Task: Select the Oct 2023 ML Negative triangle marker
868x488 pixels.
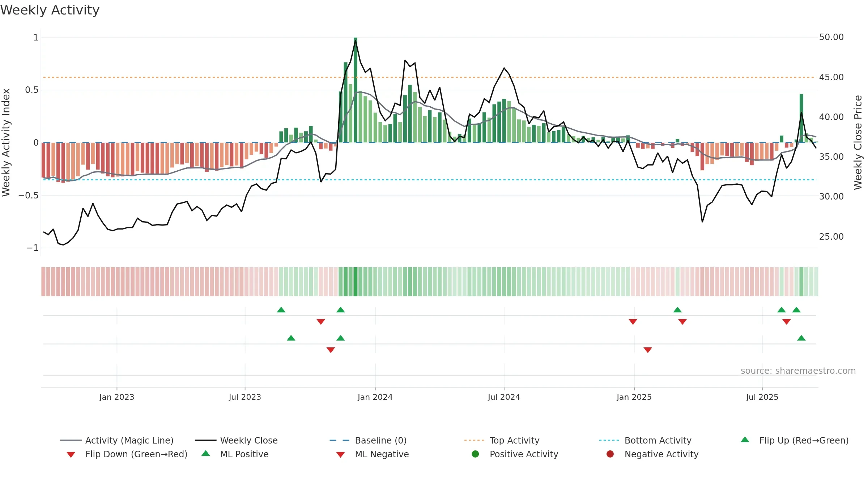Action: [x=331, y=350]
